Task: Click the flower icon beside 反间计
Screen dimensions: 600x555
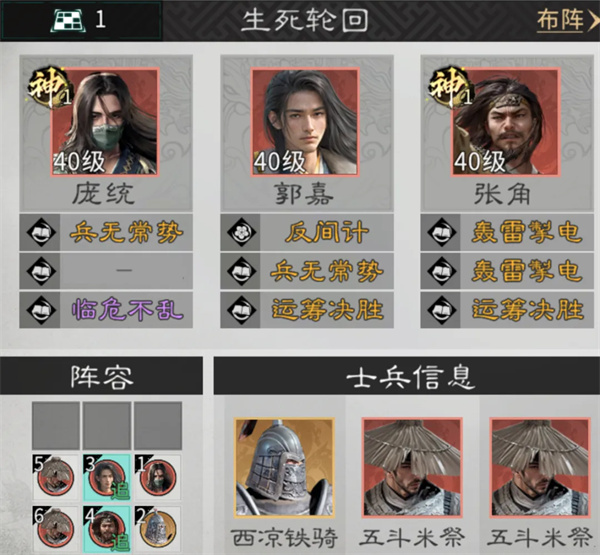Action: pyautogui.click(x=241, y=232)
